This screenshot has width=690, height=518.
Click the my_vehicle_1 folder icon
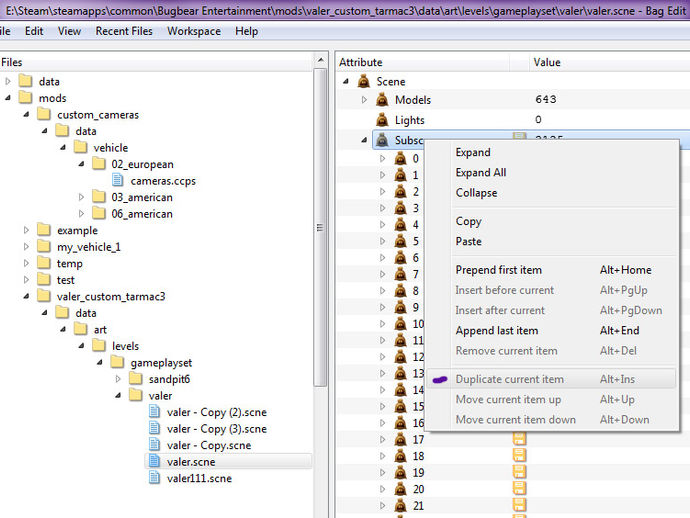pos(44,246)
